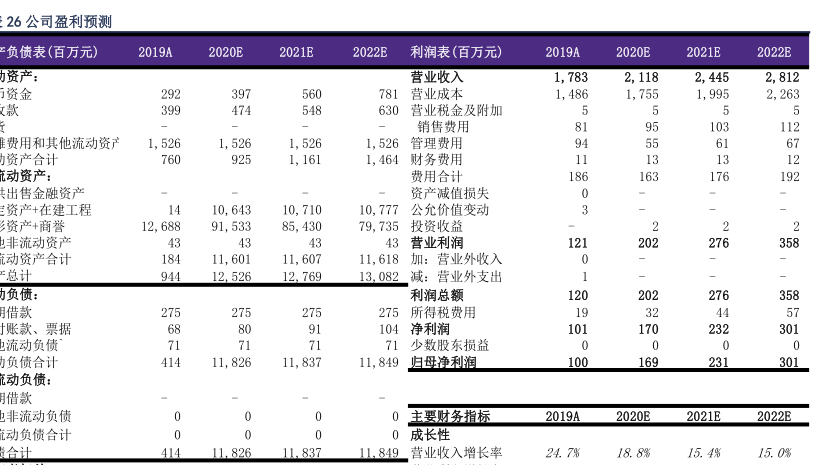This screenshot has width=813, height=465.
Task: Select the 归母净利润 row label
Action: tap(443, 362)
